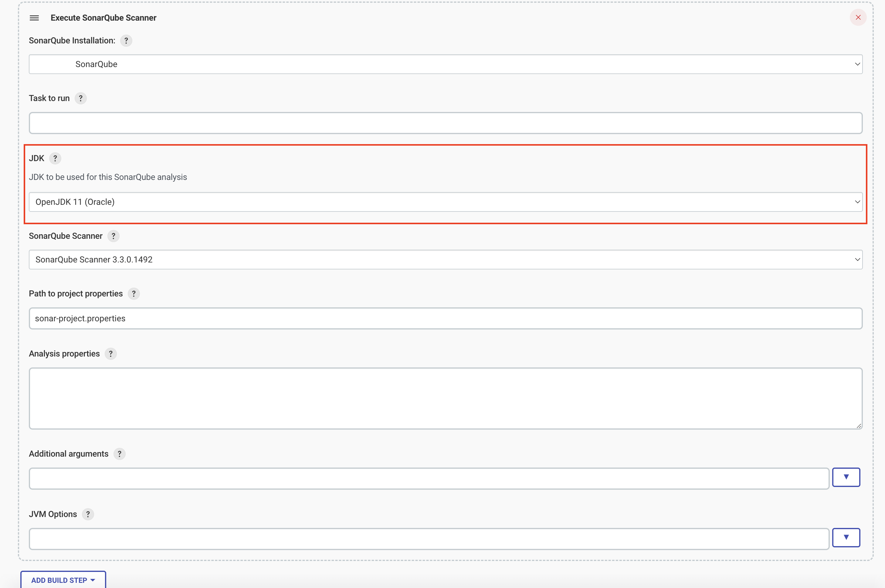Click the JDK help question mark
The width and height of the screenshot is (885, 588).
tap(55, 158)
